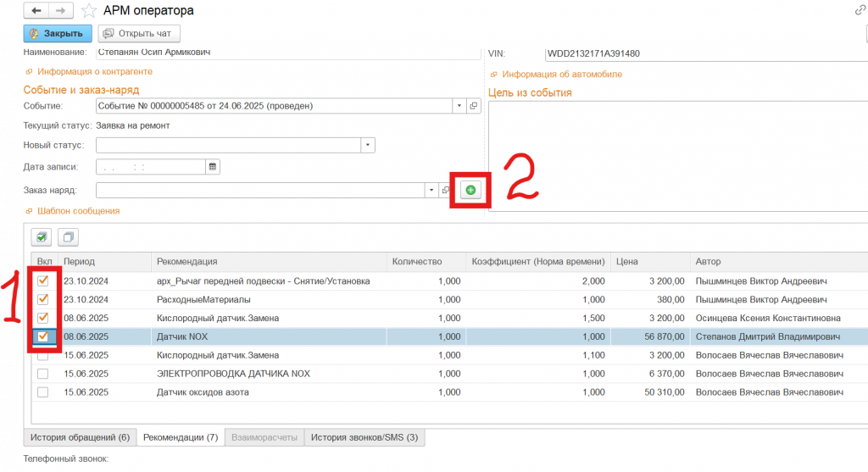Viewport: 868px width, 472px height.
Task: Click the green plus create order button
Action: click(x=470, y=191)
